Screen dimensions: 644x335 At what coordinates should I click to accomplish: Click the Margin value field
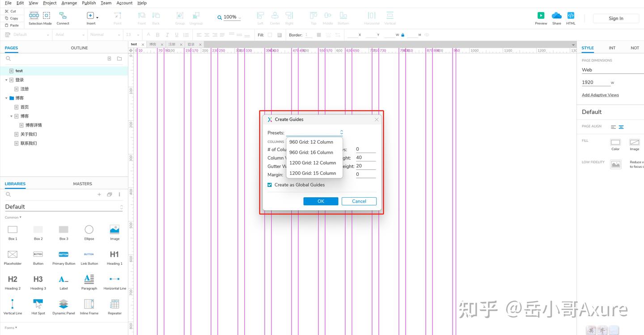(366, 174)
